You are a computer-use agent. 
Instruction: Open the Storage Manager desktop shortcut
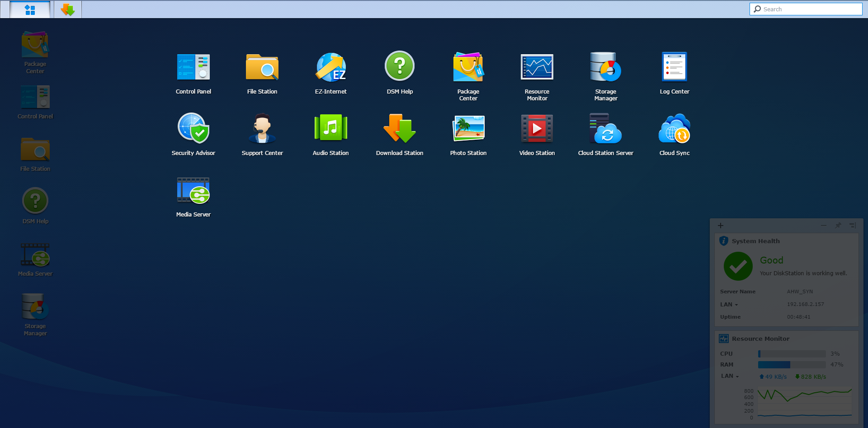(35, 315)
